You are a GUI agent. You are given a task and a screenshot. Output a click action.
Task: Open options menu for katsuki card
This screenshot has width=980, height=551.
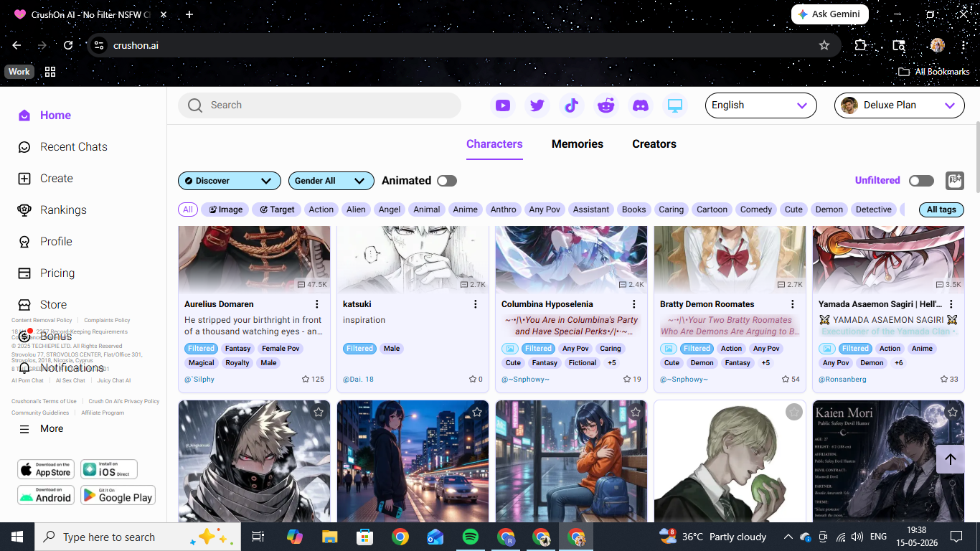tap(475, 304)
